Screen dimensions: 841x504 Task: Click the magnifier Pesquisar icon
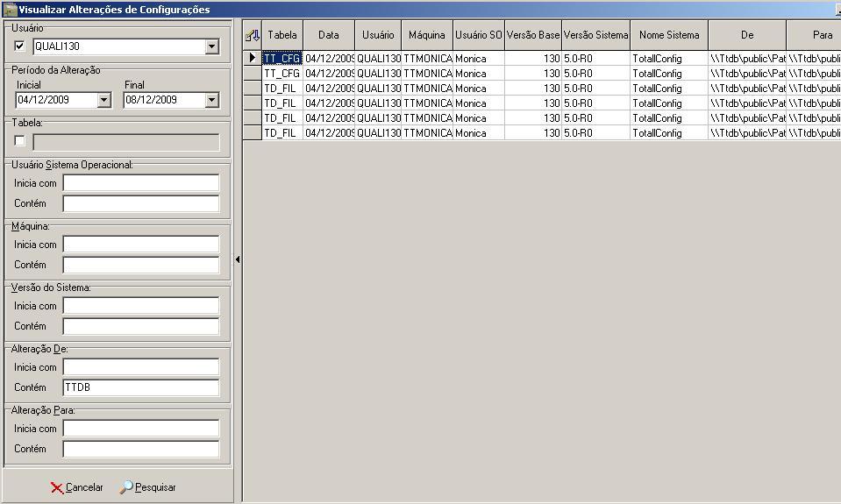126,486
